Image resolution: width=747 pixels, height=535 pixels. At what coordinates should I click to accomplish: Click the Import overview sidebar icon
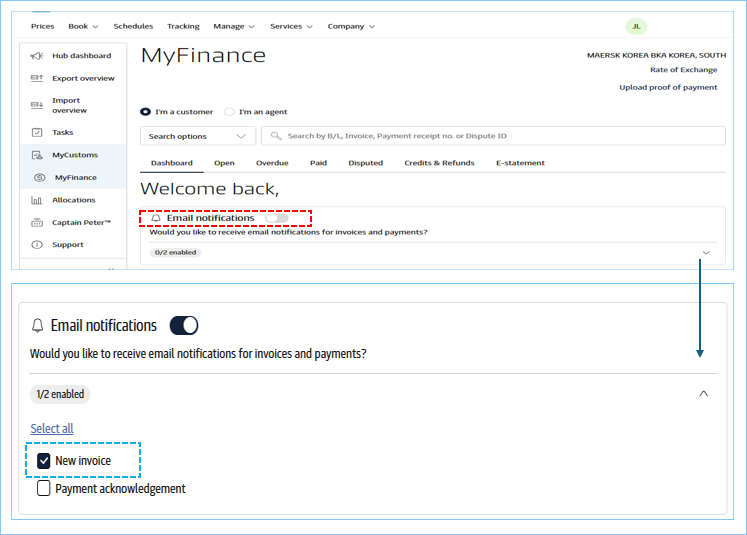point(37,104)
